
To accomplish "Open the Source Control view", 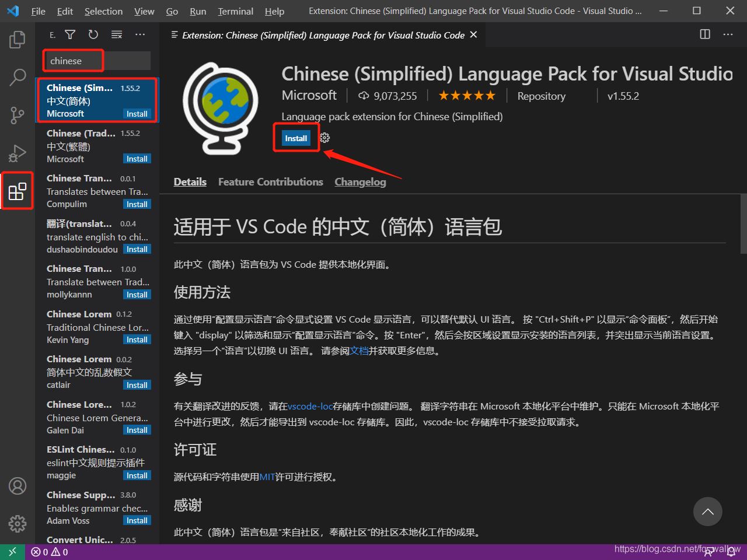I will pyautogui.click(x=17, y=115).
